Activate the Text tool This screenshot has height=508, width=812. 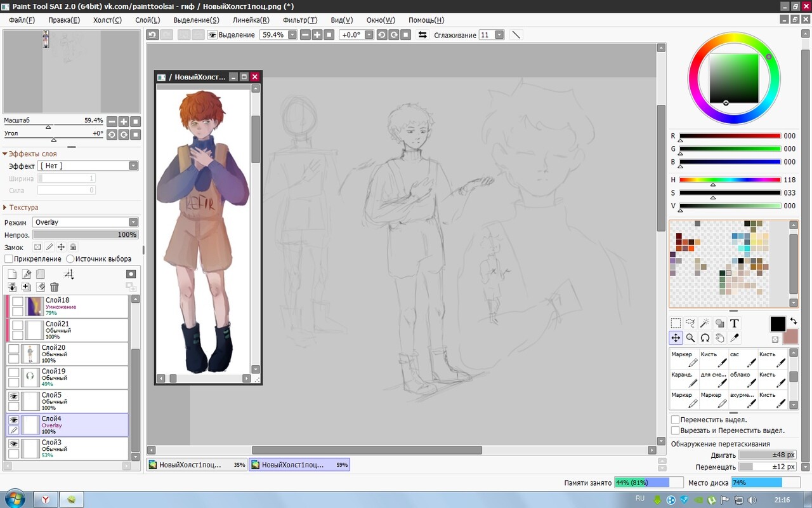coord(734,323)
